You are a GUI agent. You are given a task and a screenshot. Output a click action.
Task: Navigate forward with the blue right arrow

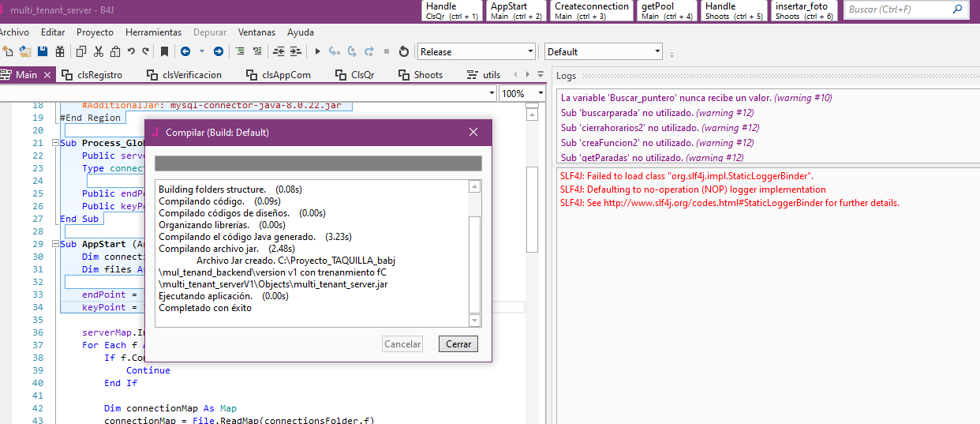pos(219,51)
